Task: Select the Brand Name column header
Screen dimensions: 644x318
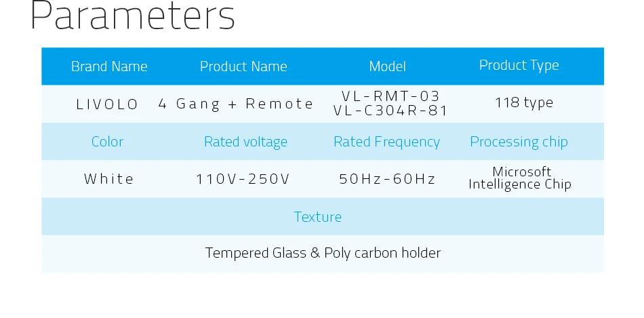Action: (x=109, y=66)
